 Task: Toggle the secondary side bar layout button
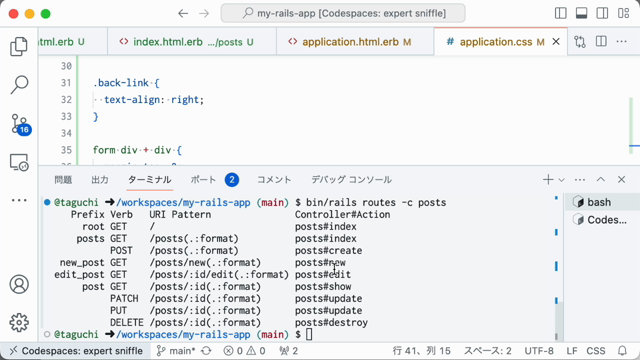[x=602, y=13]
